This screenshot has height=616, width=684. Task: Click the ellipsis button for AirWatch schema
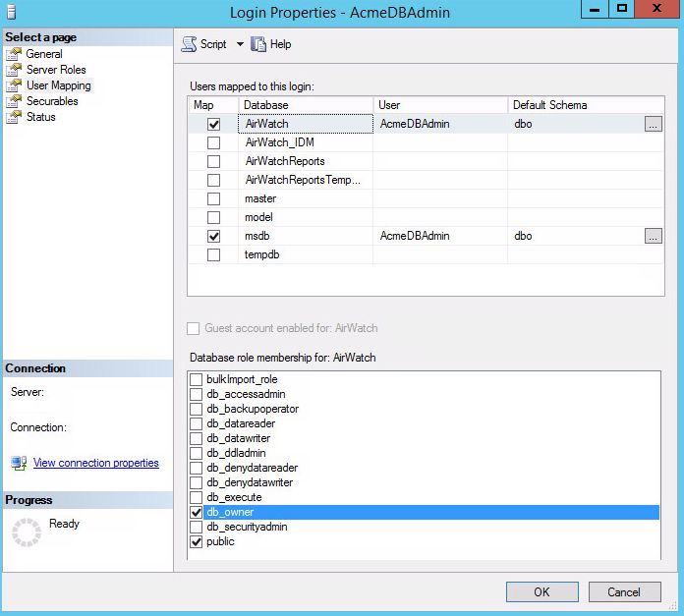click(653, 124)
